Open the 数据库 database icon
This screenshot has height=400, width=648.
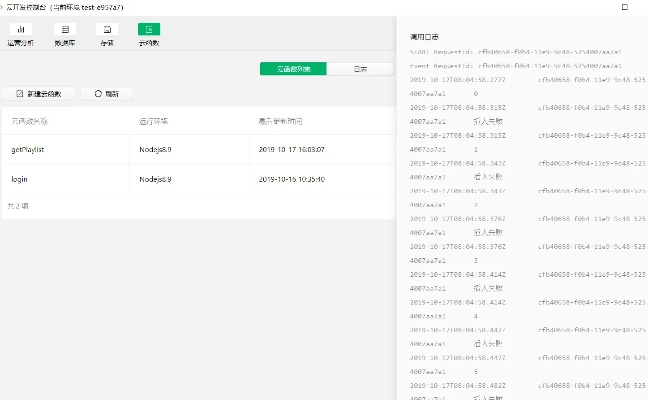point(65,29)
